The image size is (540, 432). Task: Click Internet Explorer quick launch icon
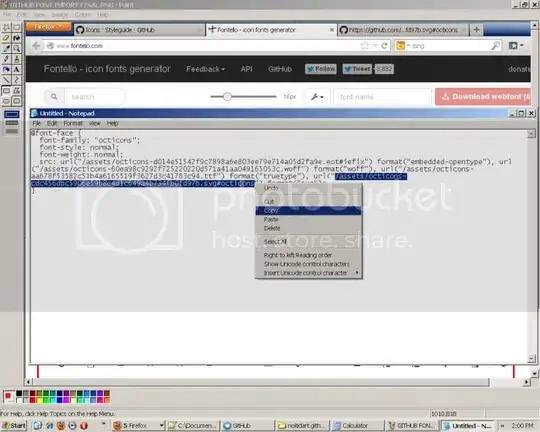50,425
